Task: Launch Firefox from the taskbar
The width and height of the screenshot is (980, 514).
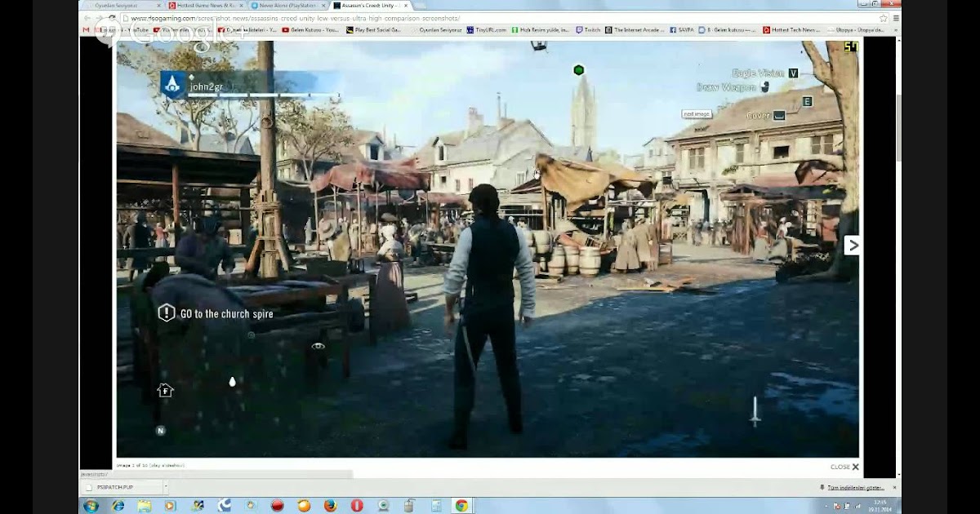Action: pyautogui.click(x=330, y=505)
